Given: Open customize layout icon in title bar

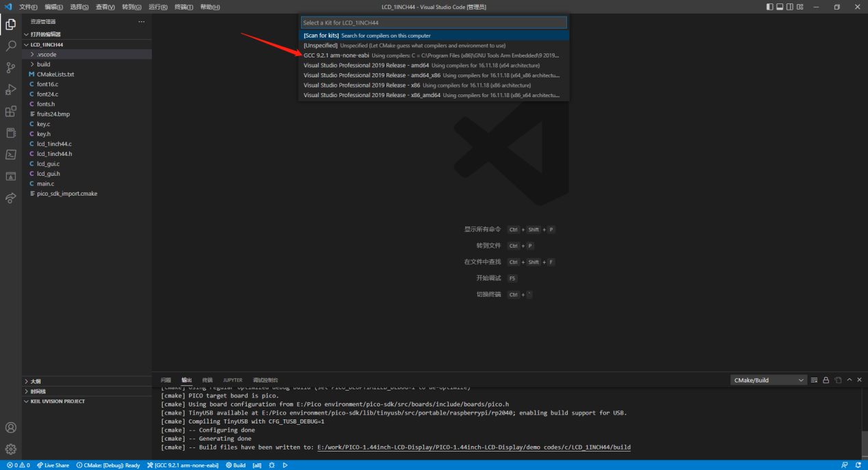Looking at the screenshot, I should coord(801,7).
